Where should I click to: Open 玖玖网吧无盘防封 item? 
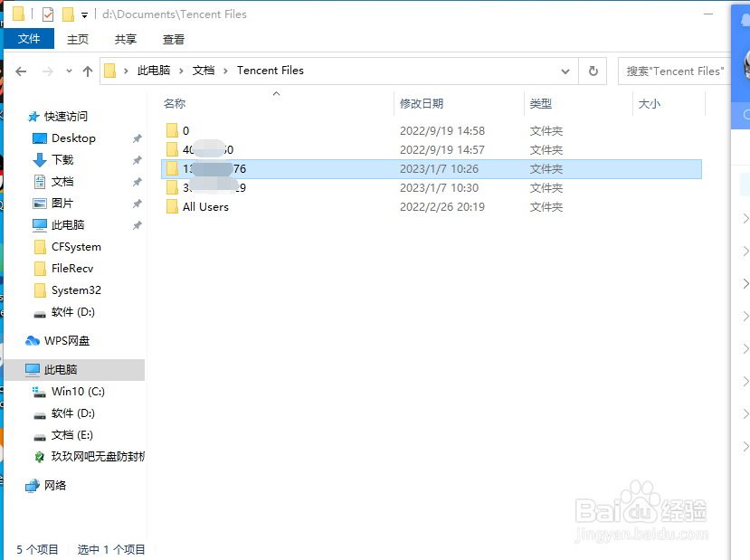pyautogui.click(x=98, y=457)
